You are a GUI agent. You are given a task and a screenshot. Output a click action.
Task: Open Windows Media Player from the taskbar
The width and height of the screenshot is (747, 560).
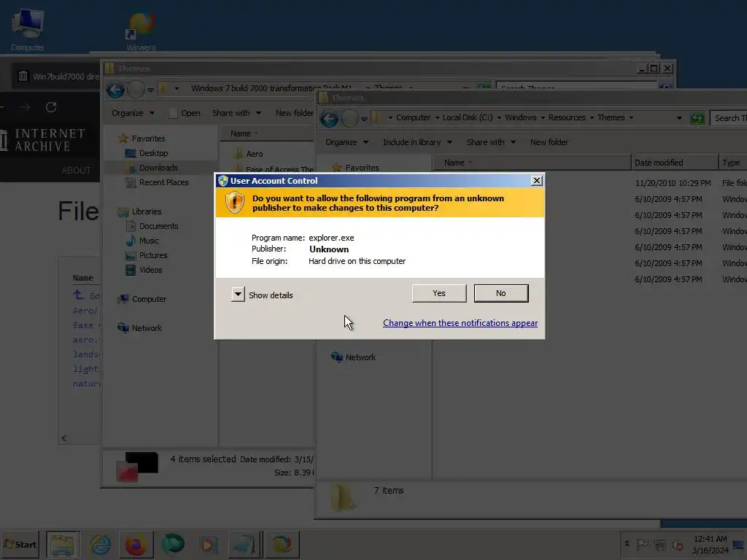(208, 544)
